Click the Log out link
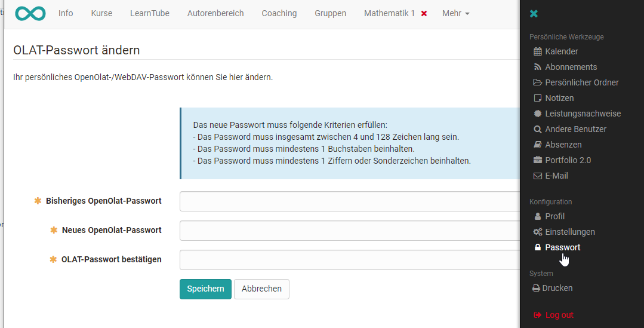The image size is (644, 328). (553, 315)
